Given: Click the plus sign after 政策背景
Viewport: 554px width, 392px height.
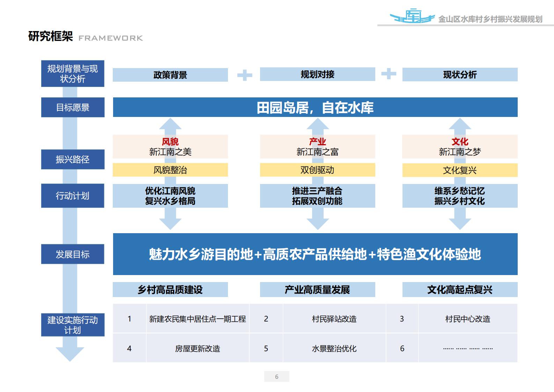Looking at the screenshot, I should [x=245, y=75].
